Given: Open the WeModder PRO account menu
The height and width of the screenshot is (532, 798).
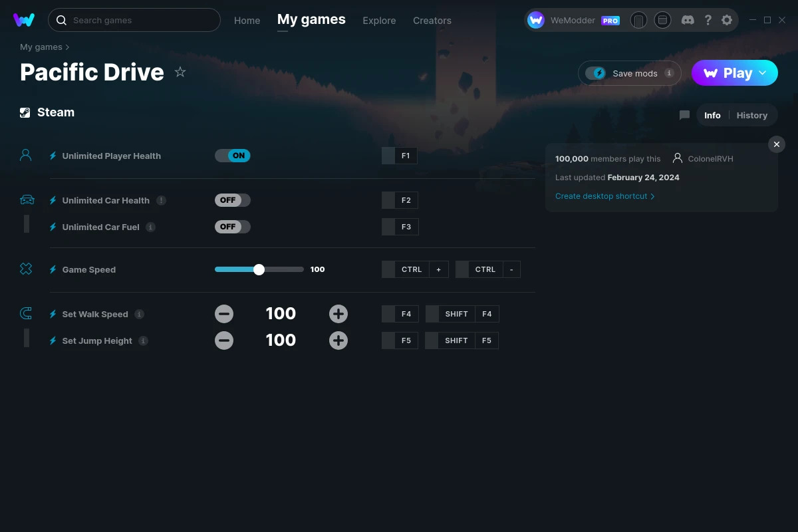Looking at the screenshot, I should pos(573,21).
